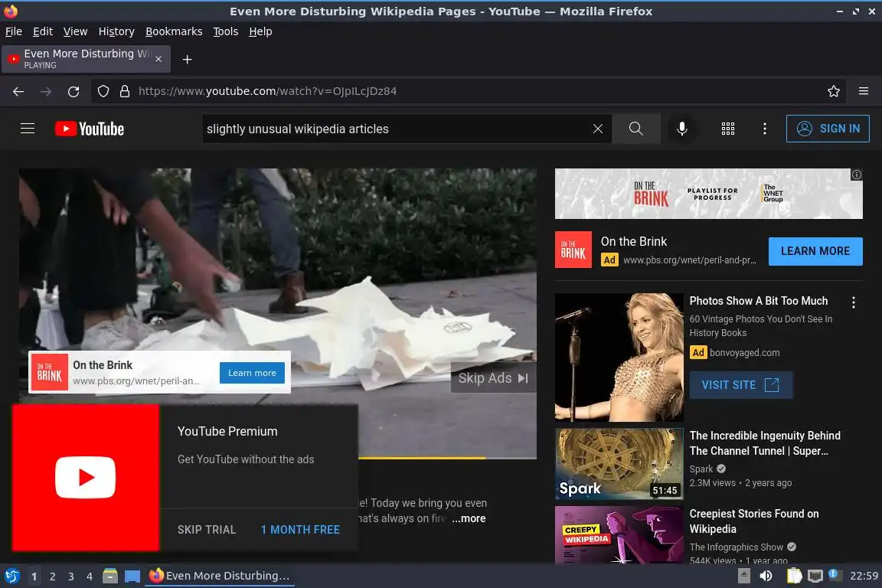Open a new tab with plus
The height and width of the screenshot is (588, 882).
point(188,60)
